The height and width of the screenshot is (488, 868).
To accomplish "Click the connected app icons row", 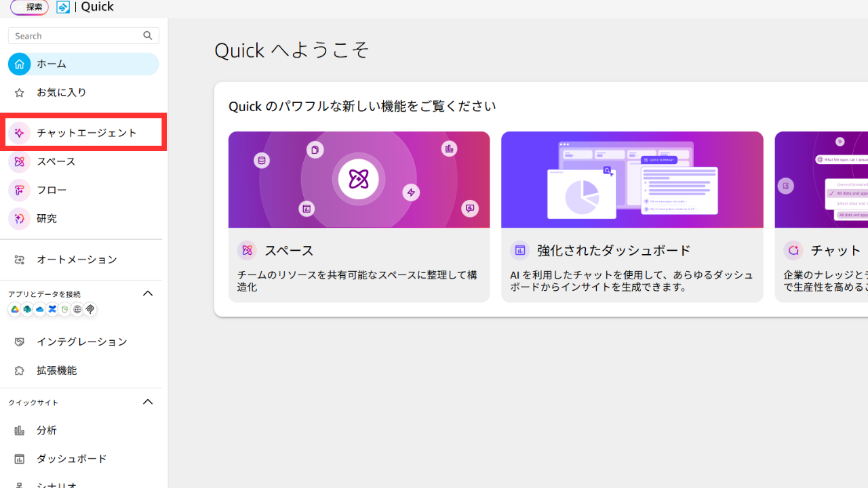I will [52, 310].
